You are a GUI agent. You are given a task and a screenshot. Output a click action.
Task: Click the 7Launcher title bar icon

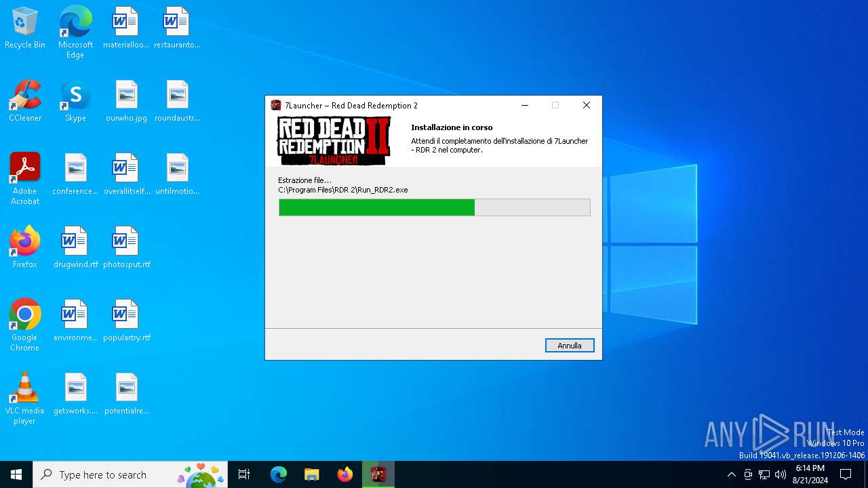[276, 105]
